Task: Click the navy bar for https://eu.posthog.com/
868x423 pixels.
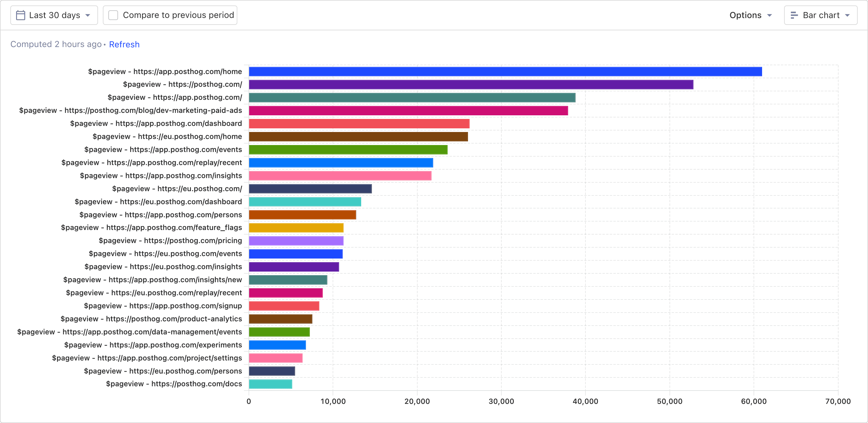Action: 310,189
